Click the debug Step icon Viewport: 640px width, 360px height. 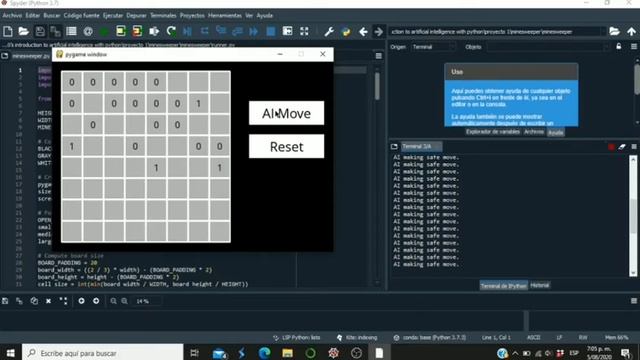pos(204,31)
